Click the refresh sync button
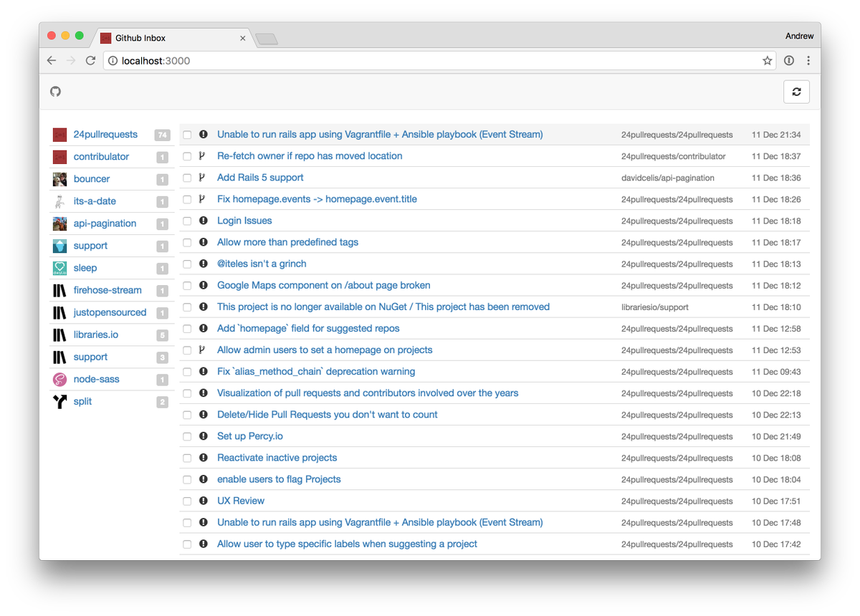860x616 pixels. coord(796,92)
